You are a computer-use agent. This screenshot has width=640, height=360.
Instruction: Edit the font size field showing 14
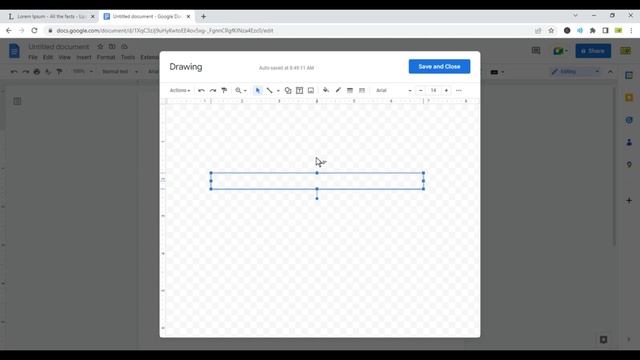tap(433, 90)
